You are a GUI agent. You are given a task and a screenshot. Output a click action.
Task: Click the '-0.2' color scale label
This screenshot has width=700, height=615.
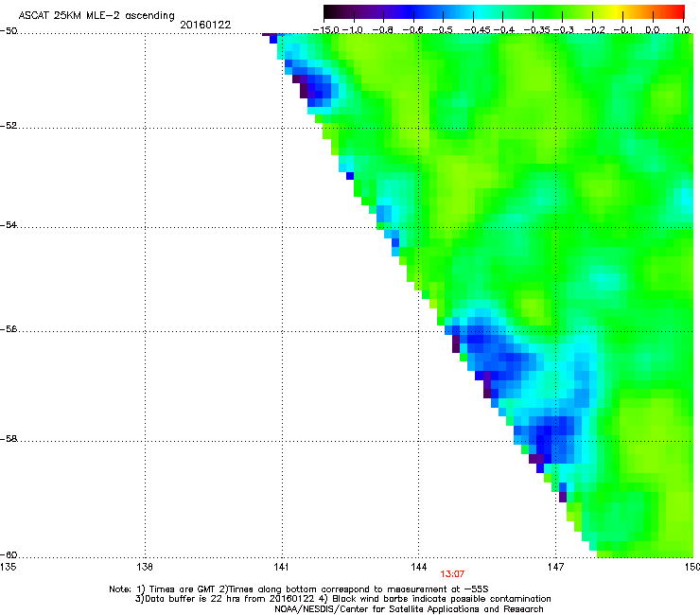[x=594, y=30]
